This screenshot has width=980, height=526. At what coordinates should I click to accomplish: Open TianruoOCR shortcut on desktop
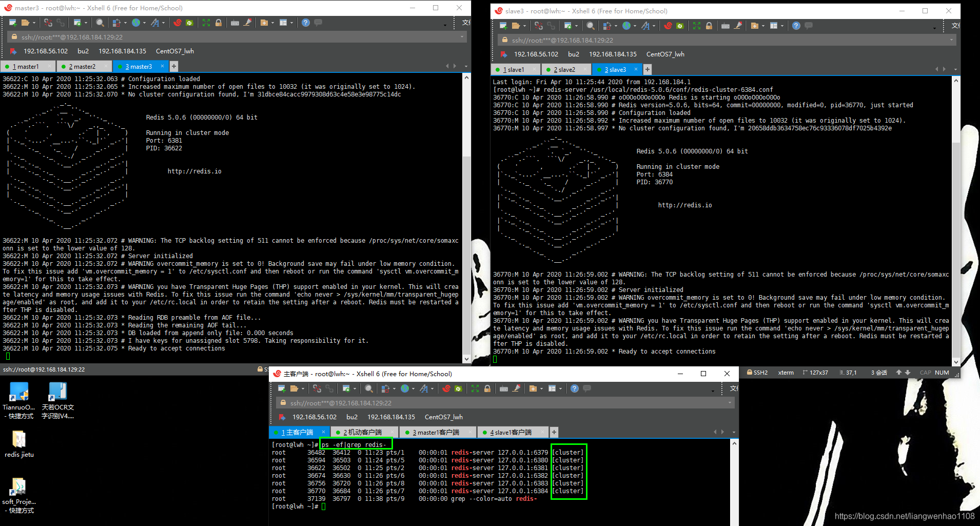[x=19, y=400]
